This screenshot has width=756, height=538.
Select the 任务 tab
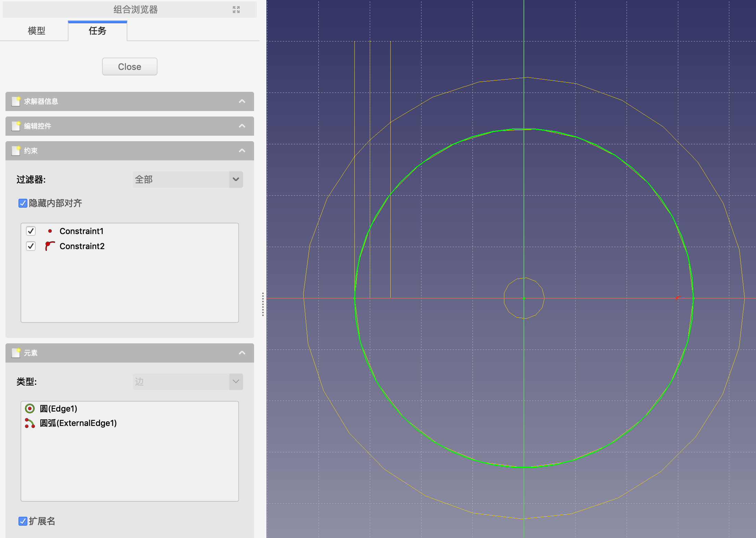tap(98, 31)
